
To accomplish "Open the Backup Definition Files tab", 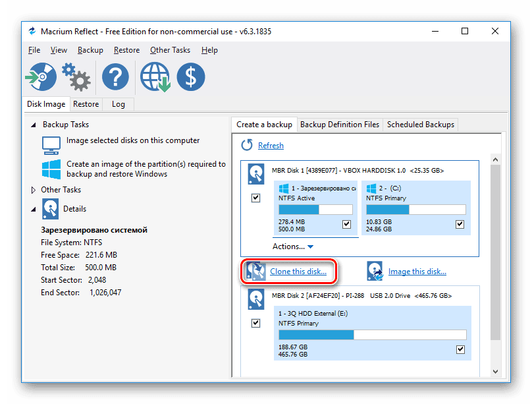I will (x=340, y=125).
